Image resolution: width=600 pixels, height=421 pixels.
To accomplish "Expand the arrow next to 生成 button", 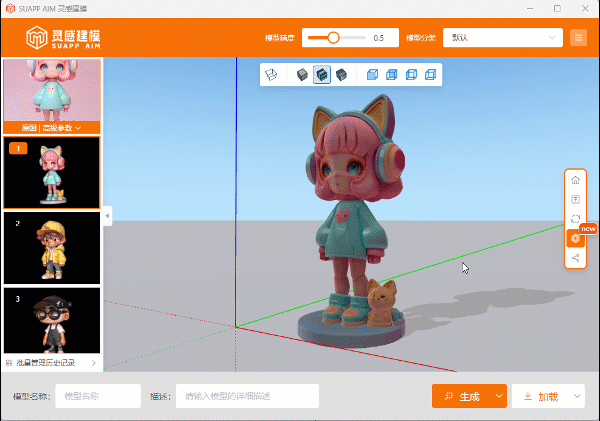I will coord(499,396).
